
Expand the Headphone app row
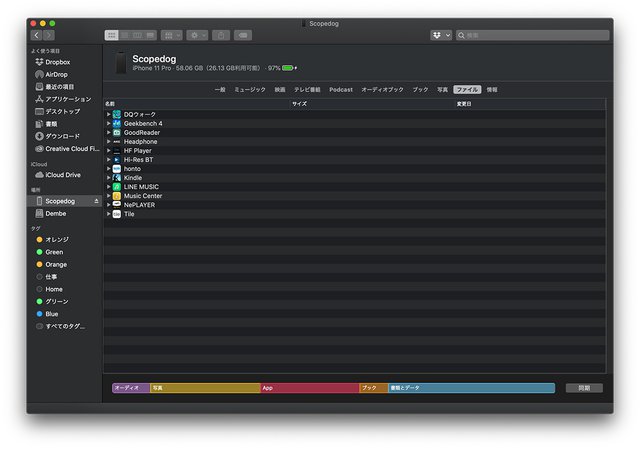point(109,142)
